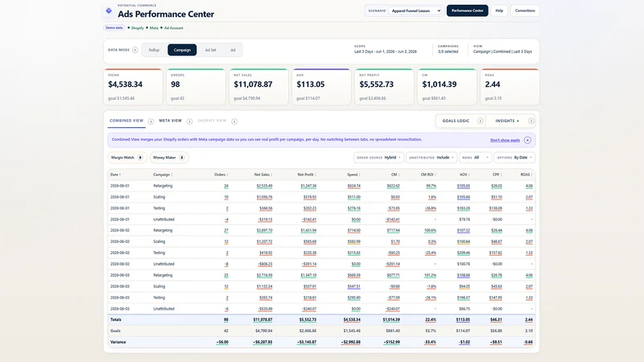
Task: Sort table by Campaign column header
Action: point(163,175)
